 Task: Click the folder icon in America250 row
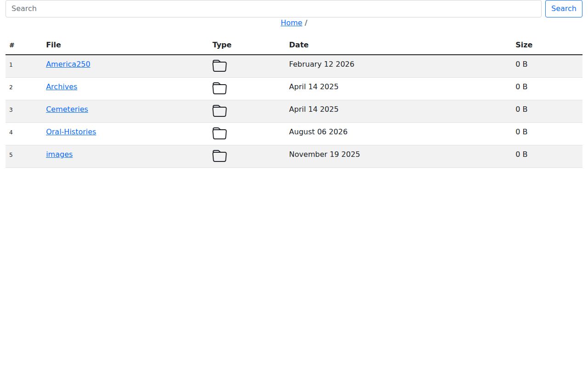220,66
